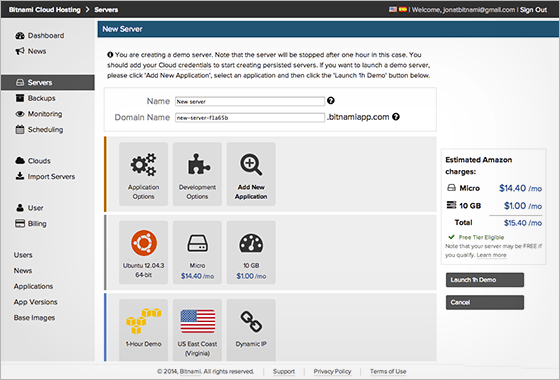Open Billing in the sidebar
The width and height of the screenshot is (560, 380).
[31, 224]
